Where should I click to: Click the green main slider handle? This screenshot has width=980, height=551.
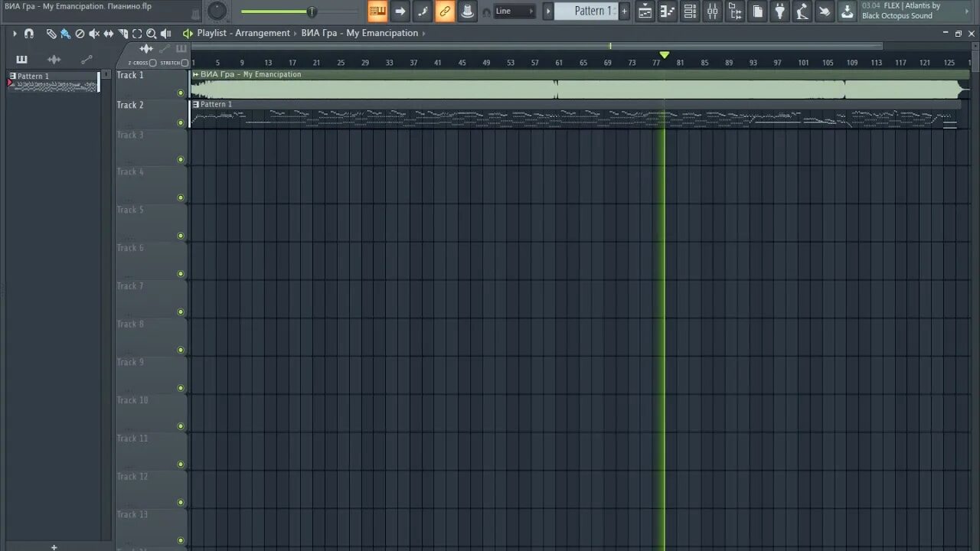[x=312, y=11]
